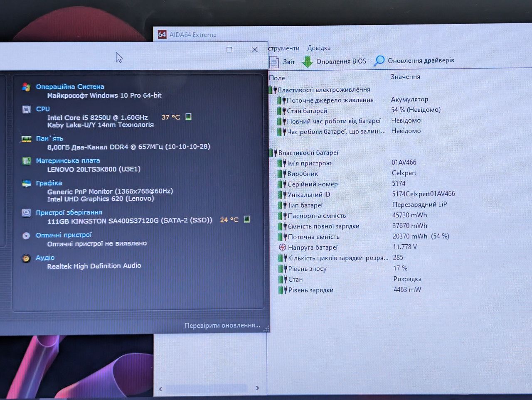Image resolution: width=532 pixels, height=400 pixels.
Task: Click the Стан батарей row icon
Action: coord(282,110)
